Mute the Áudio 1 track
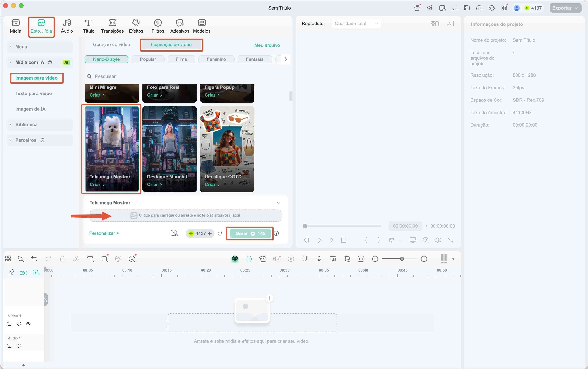The image size is (588, 369). click(x=19, y=346)
